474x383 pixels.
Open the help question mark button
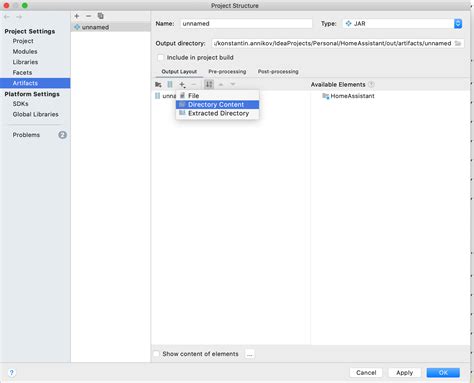11,373
